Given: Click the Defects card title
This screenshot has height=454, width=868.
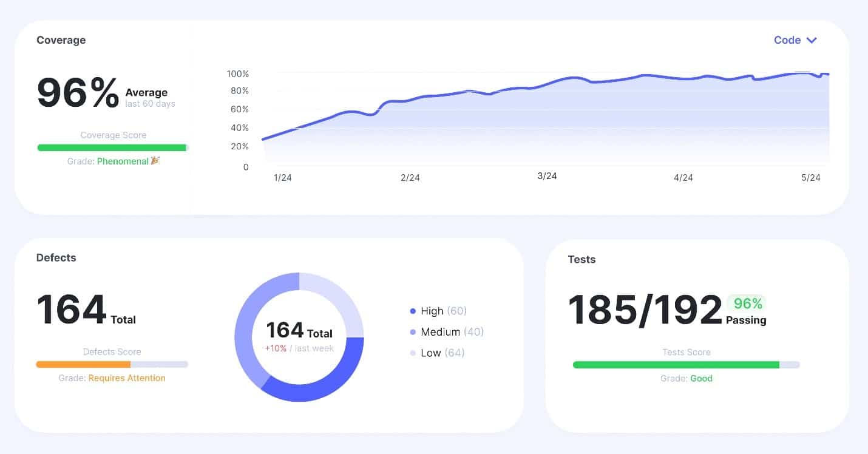Looking at the screenshot, I should (56, 257).
